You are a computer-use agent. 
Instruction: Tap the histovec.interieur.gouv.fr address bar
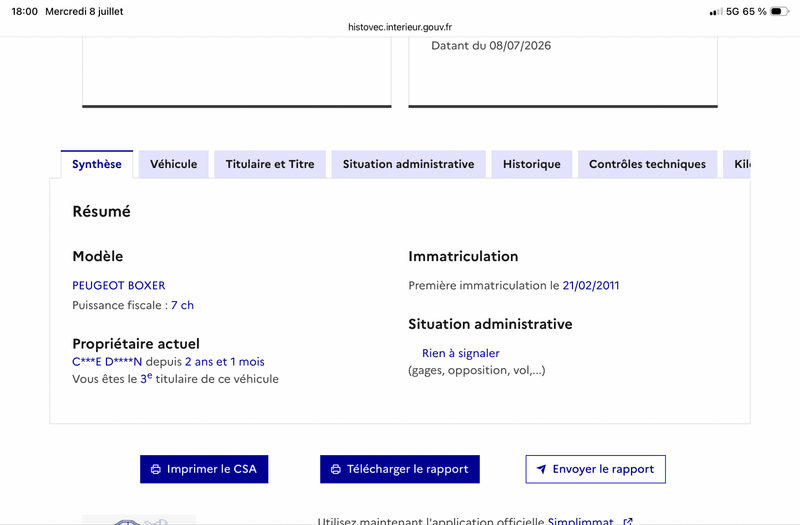400,27
